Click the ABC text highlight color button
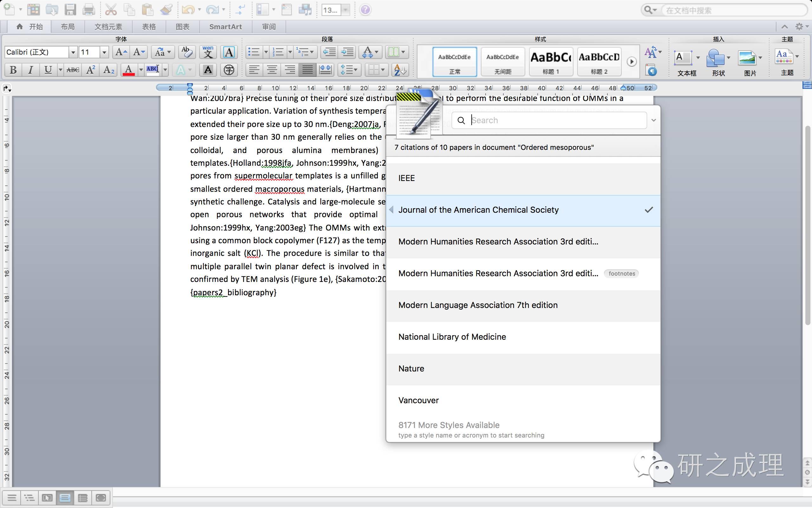This screenshot has width=812, height=508. pyautogui.click(x=153, y=70)
